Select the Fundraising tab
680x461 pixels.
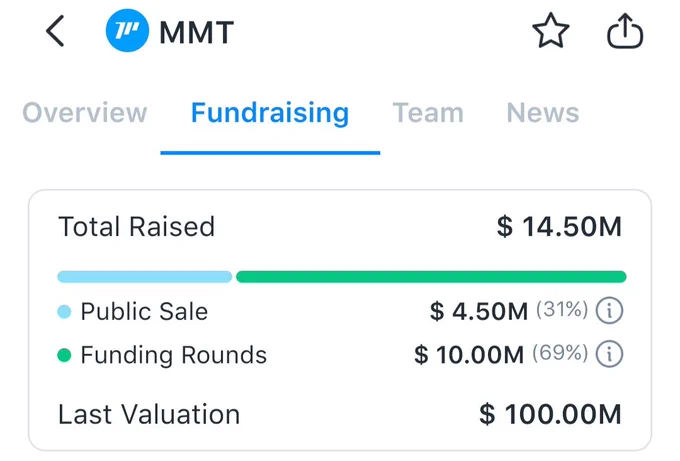pos(270,114)
